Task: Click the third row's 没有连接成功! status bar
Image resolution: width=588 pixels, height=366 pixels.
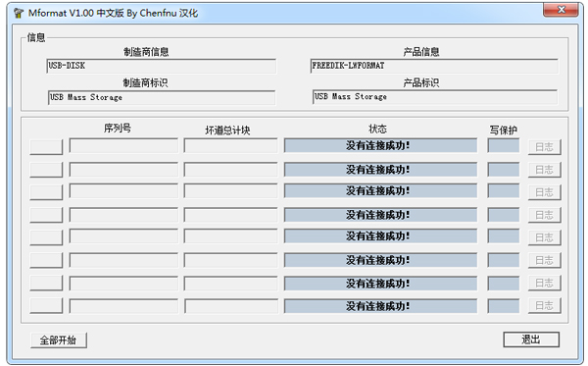Action: [380, 191]
